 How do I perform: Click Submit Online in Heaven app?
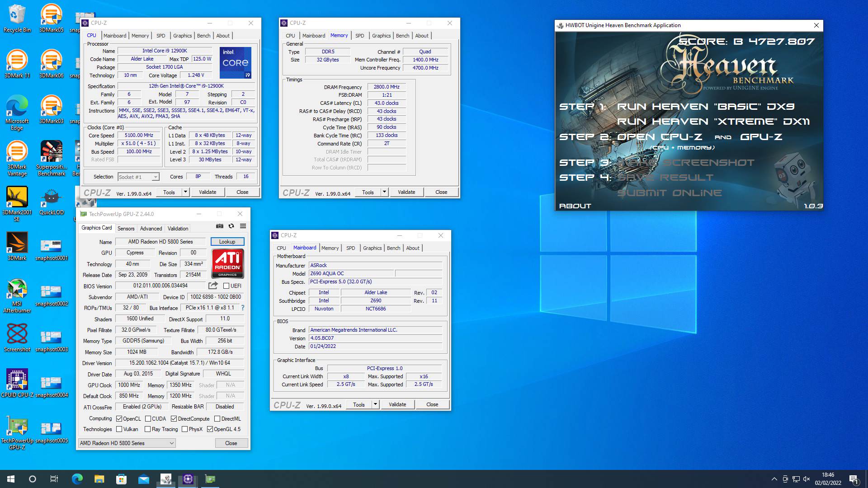670,193
